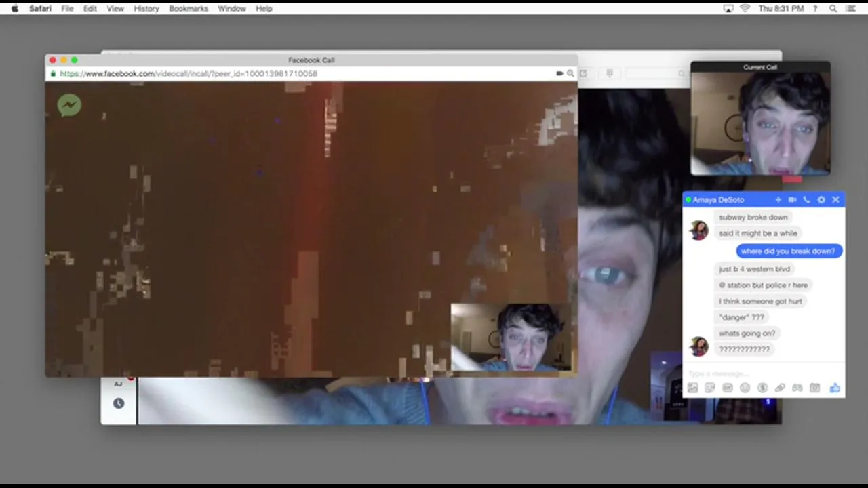
Task: Open the GIF picker in chat
Action: point(728,388)
